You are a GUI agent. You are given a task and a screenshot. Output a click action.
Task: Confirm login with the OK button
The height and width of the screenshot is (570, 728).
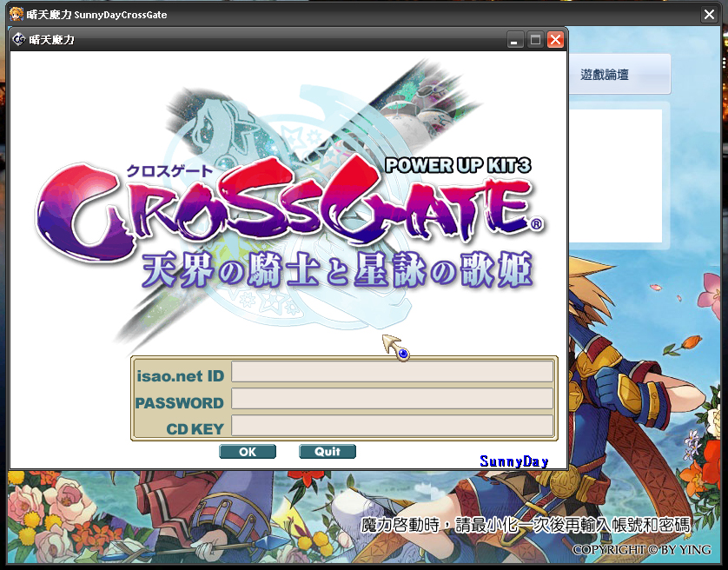[248, 452]
